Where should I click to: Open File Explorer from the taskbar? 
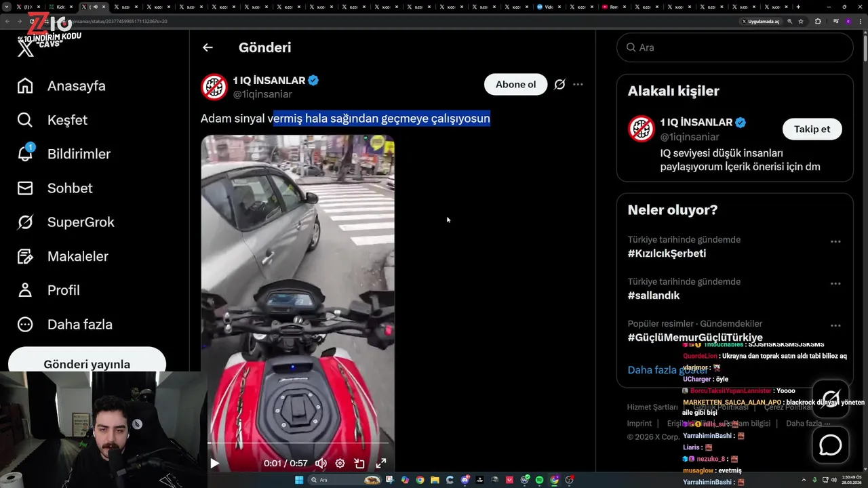pos(435,480)
